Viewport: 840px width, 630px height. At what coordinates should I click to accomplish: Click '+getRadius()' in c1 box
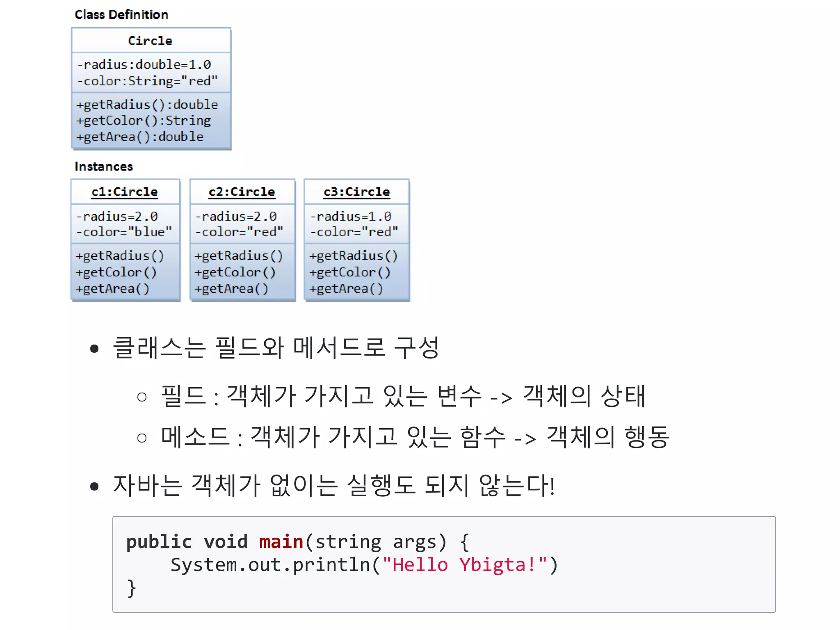click(120, 256)
